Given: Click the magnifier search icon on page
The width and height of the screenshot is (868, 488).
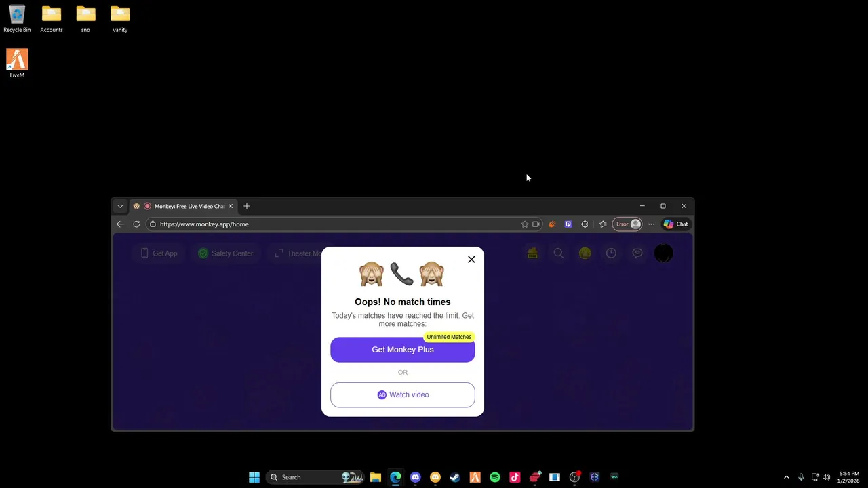Looking at the screenshot, I should coord(559,253).
